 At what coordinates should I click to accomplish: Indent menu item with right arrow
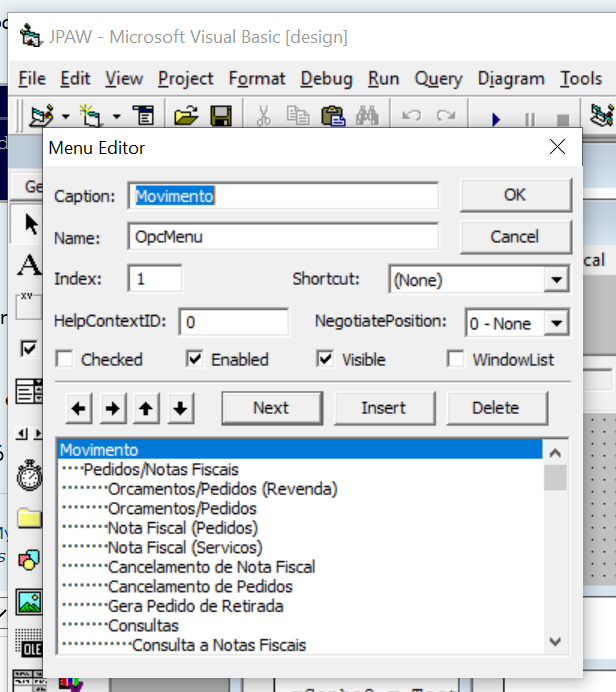point(113,408)
